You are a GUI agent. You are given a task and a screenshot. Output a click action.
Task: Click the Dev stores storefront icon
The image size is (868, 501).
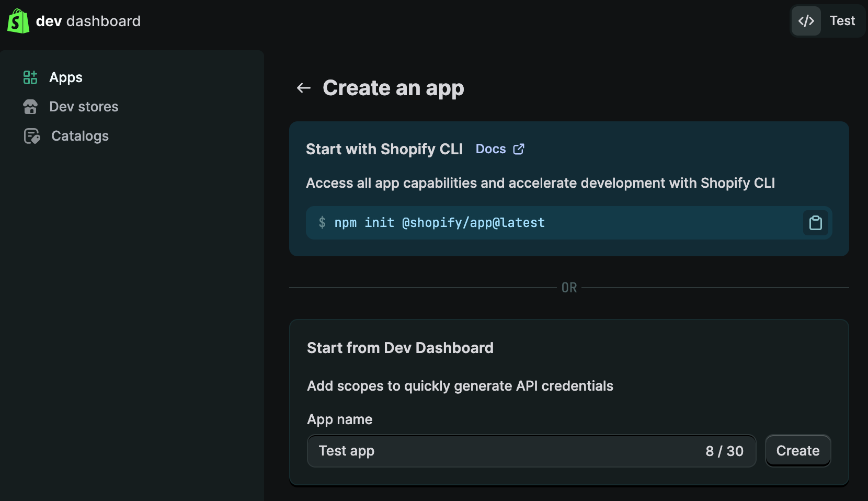pyautogui.click(x=30, y=107)
